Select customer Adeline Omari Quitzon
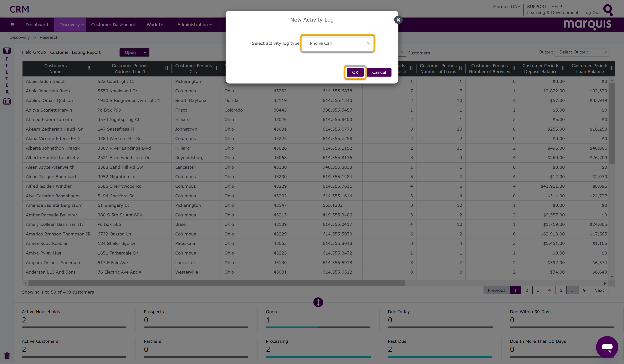 tap(49, 100)
